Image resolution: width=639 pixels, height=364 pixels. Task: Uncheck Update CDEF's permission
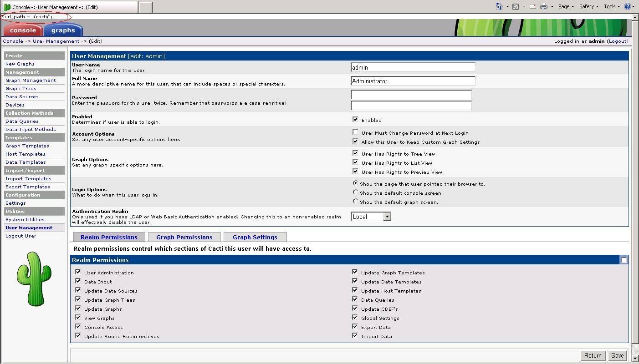[x=355, y=308]
